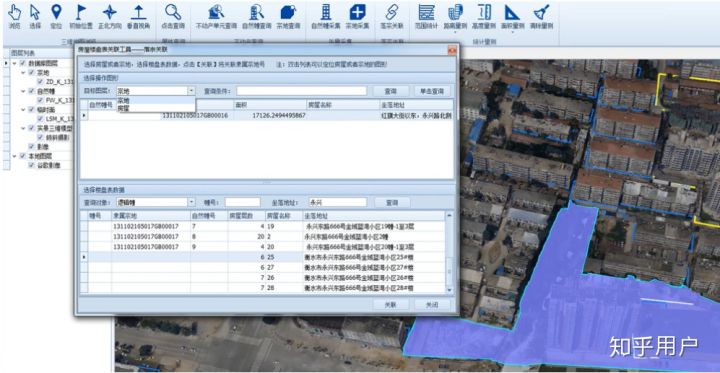Select the 浏览 hand browse tool

15,17
